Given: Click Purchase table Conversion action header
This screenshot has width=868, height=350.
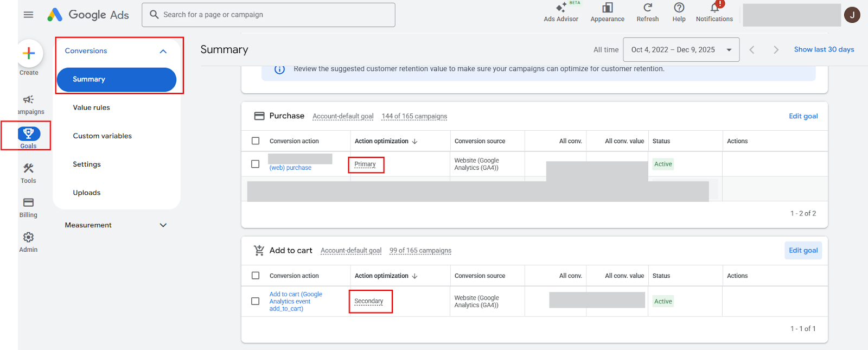Looking at the screenshot, I should click(294, 141).
